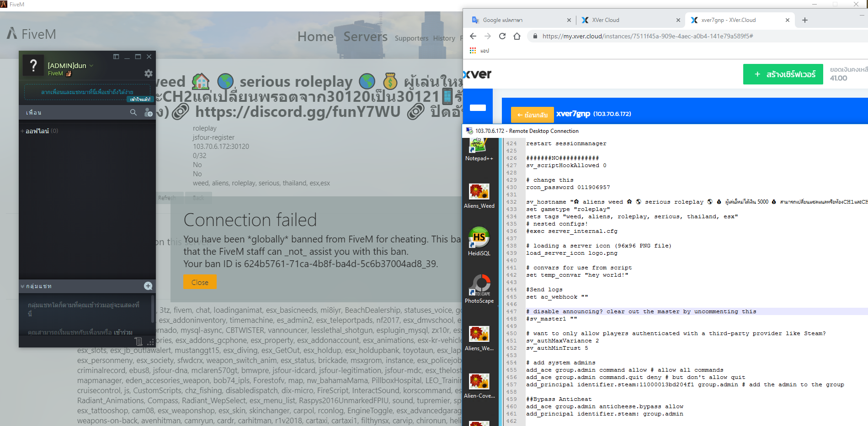Click the FiveM logo in the launcher
Screen dimensions: 868x426
(x=31, y=34)
